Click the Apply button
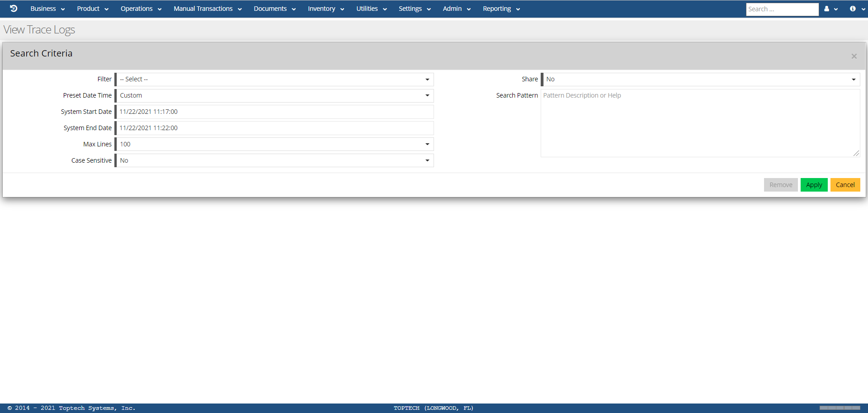The image size is (868, 413). (x=814, y=185)
